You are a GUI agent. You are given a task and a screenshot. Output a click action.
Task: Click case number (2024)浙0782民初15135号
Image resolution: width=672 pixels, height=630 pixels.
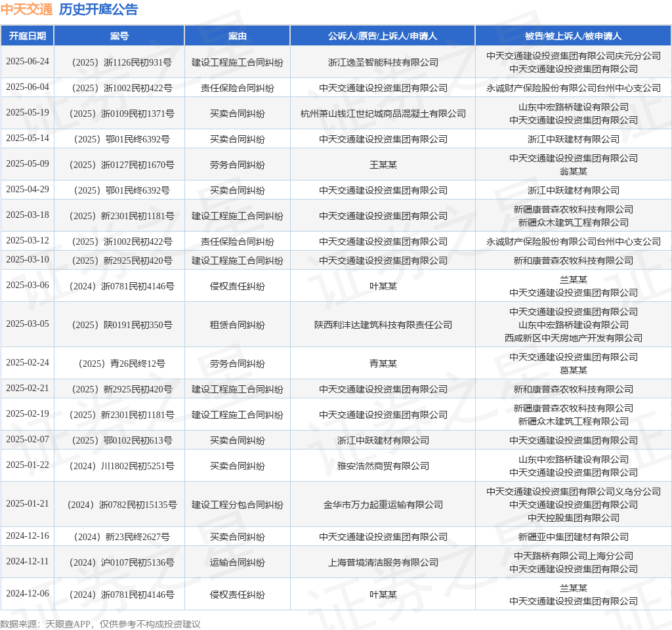pyautogui.click(x=119, y=505)
